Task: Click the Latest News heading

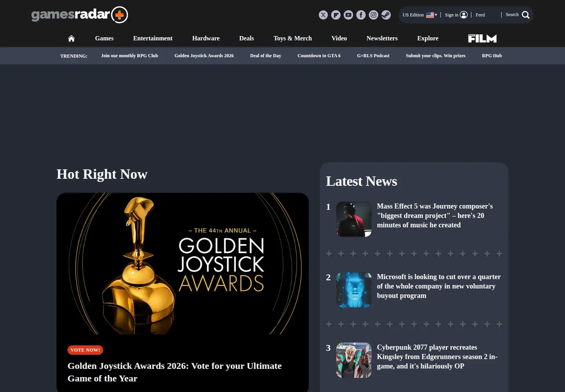Action: coord(361,181)
